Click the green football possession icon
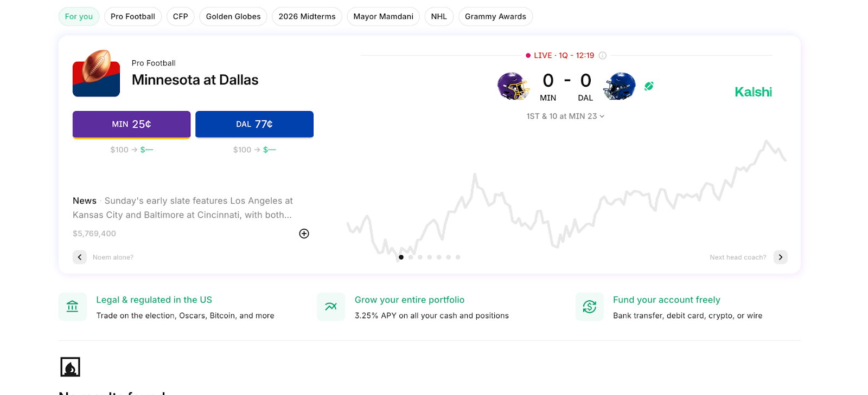The height and width of the screenshot is (395, 868). (649, 86)
